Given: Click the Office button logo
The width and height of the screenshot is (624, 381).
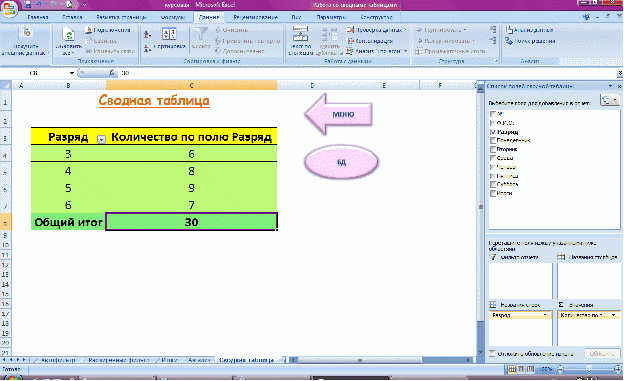Looking at the screenshot, I should (x=9, y=9).
